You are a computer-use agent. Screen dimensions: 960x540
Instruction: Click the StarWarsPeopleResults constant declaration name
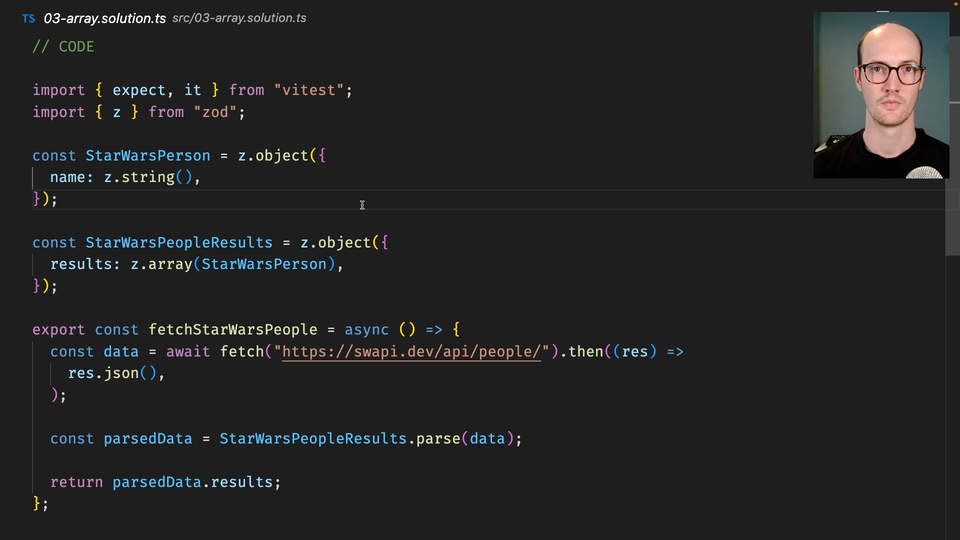click(x=179, y=243)
